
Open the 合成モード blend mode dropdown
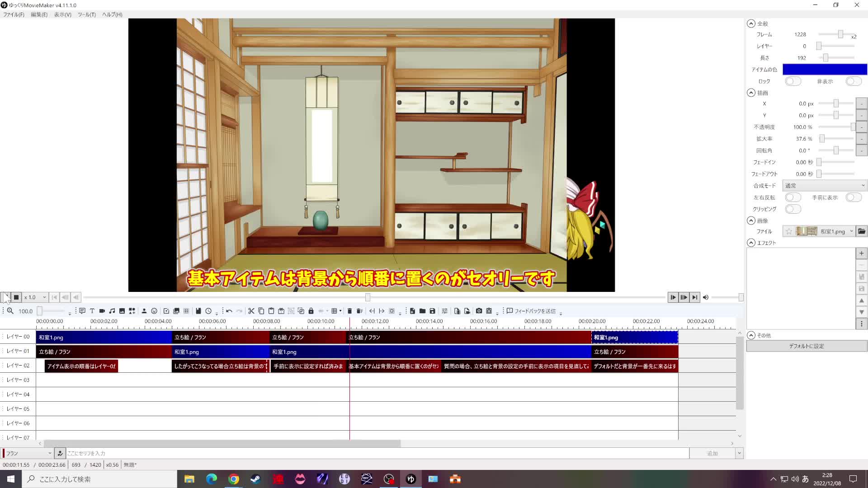[x=825, y=186]
